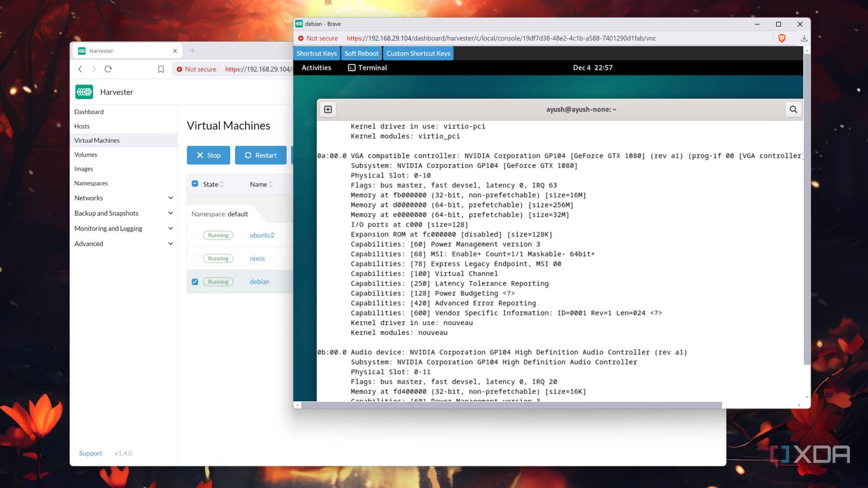868x488 pixels.
Task: Click the bookmark icon in address bar
Action: (x=161, y=69)
